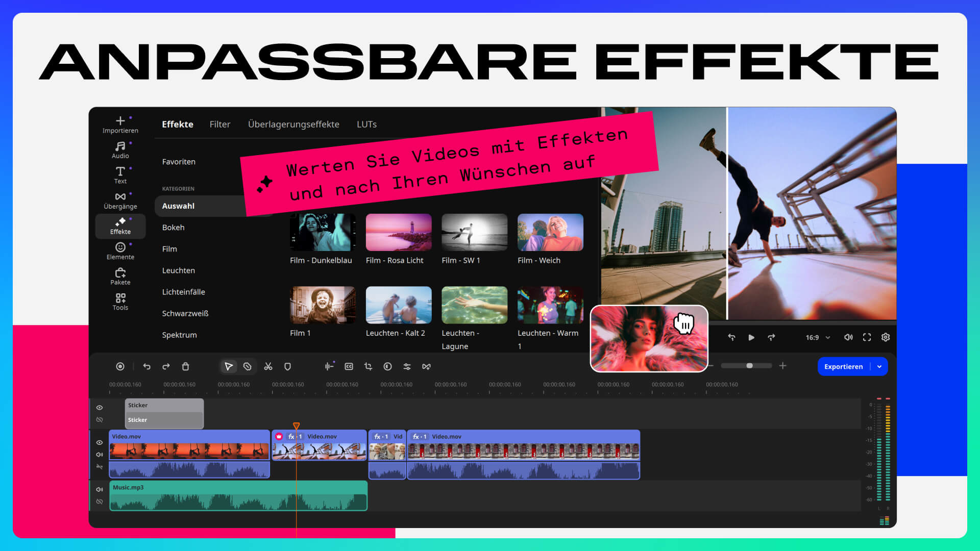Mute the Music.mp3 audio track
Screen dimensions: 980x551
point(100,489)
